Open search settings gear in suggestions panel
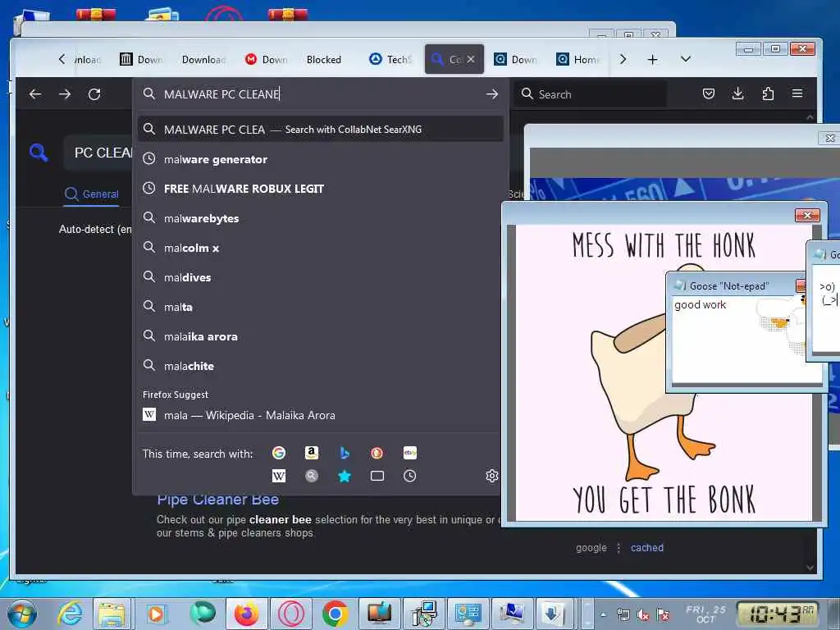The height and width of the screenshot is (630, 840). (x=492, y=476)
